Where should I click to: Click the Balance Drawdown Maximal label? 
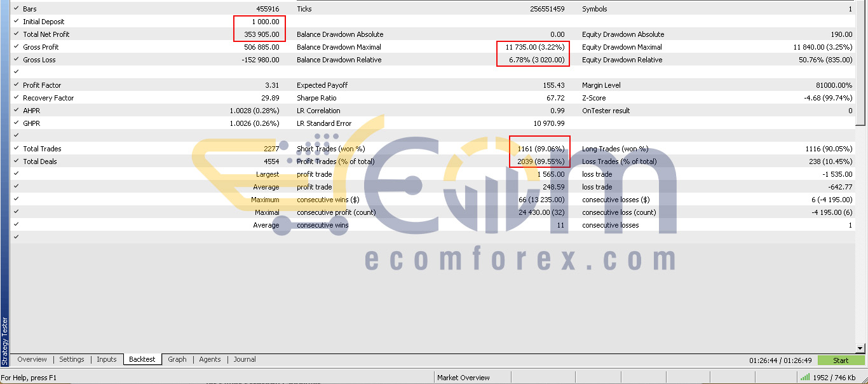click(339, 47)
